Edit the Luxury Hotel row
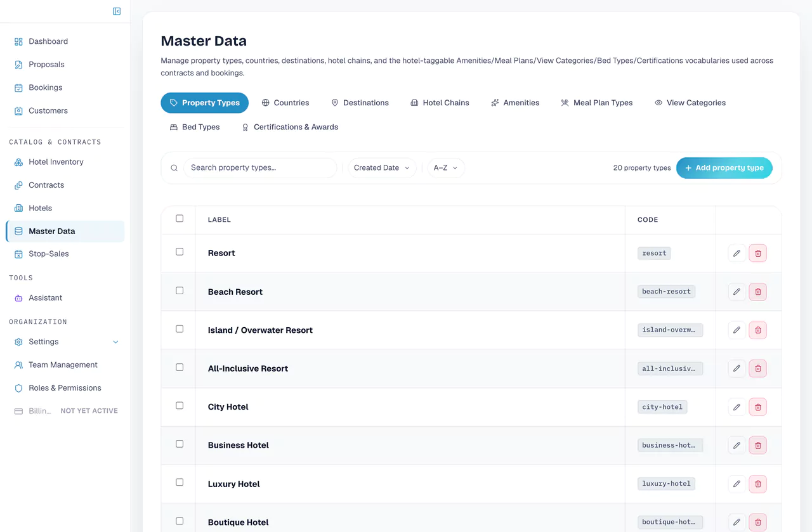812x532 pixels. pyautogui.click(x=737, y=484)
